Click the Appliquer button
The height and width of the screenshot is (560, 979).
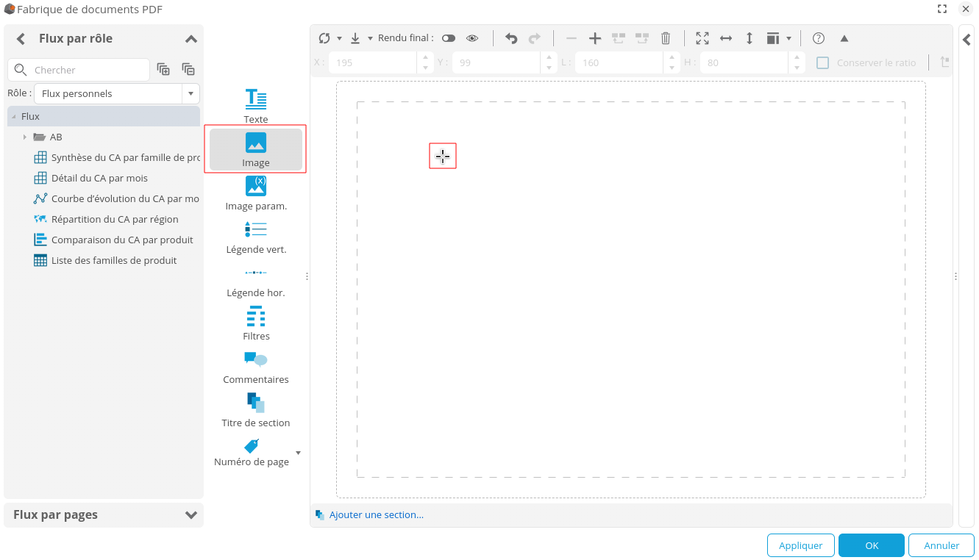[x=801, y=545]
